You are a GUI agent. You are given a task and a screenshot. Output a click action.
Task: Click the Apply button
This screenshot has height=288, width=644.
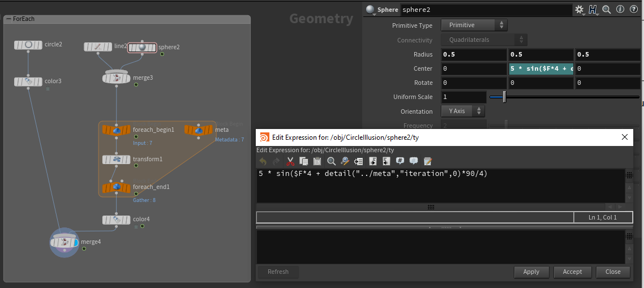[x=531, y=272]
